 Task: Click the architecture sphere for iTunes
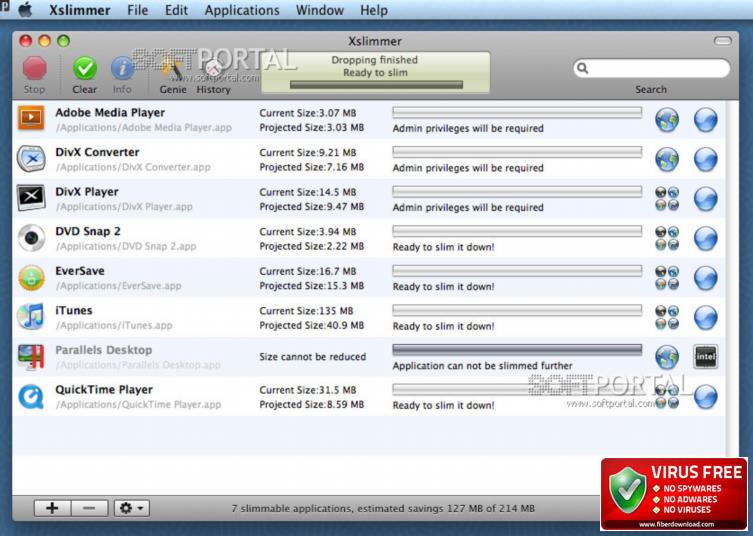706,317
